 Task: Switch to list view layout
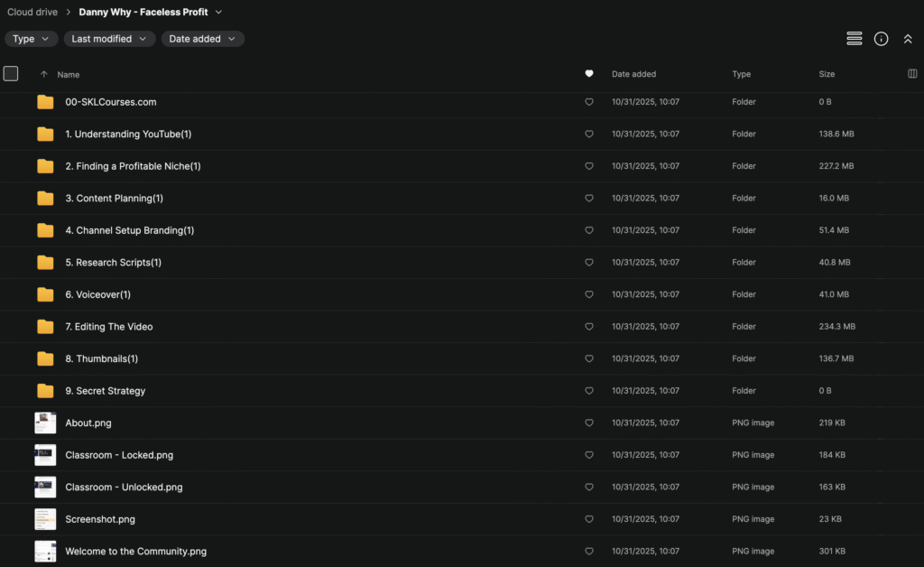click(x=855, y=38)
